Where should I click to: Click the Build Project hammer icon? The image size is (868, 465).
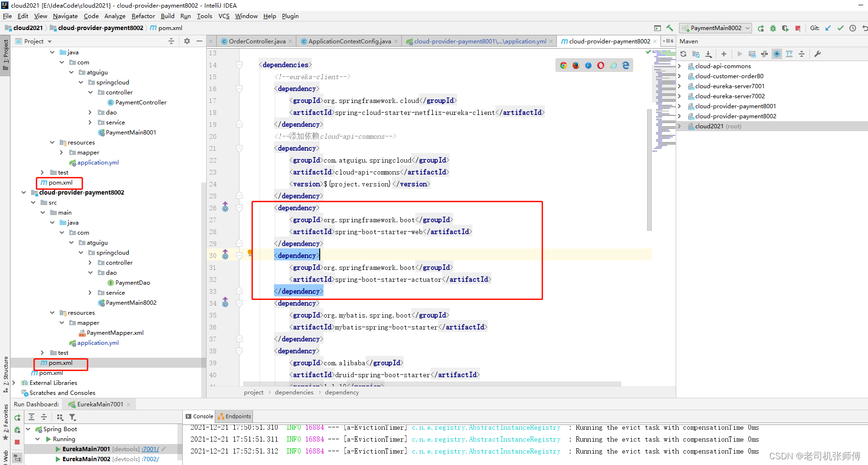pyautogui.click(x=669, y=28)
